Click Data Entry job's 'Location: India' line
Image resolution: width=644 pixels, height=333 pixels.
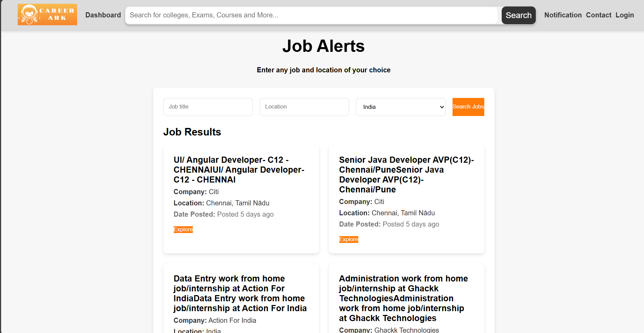[x=197, y=331]
